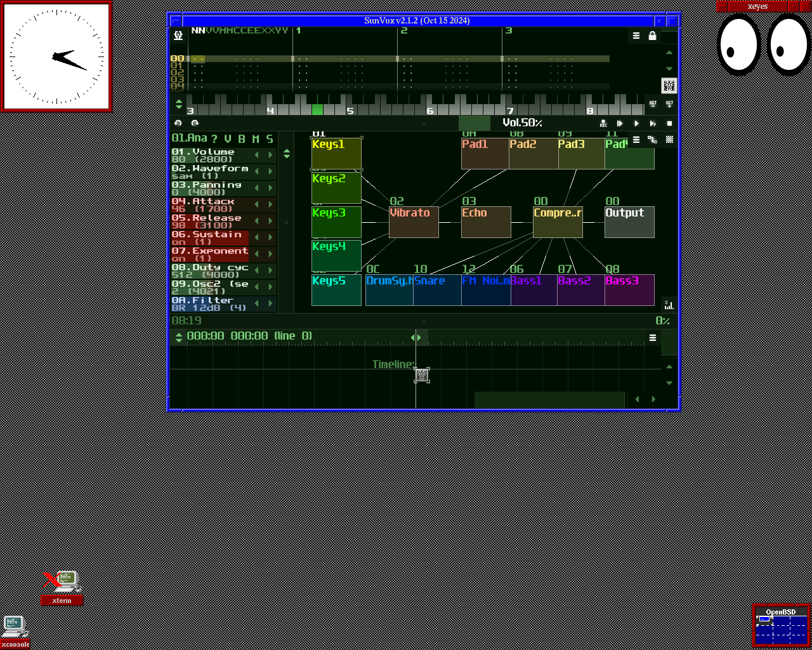Select the Vibrato module
Screen dimensions: 812x650
(414, 222)
